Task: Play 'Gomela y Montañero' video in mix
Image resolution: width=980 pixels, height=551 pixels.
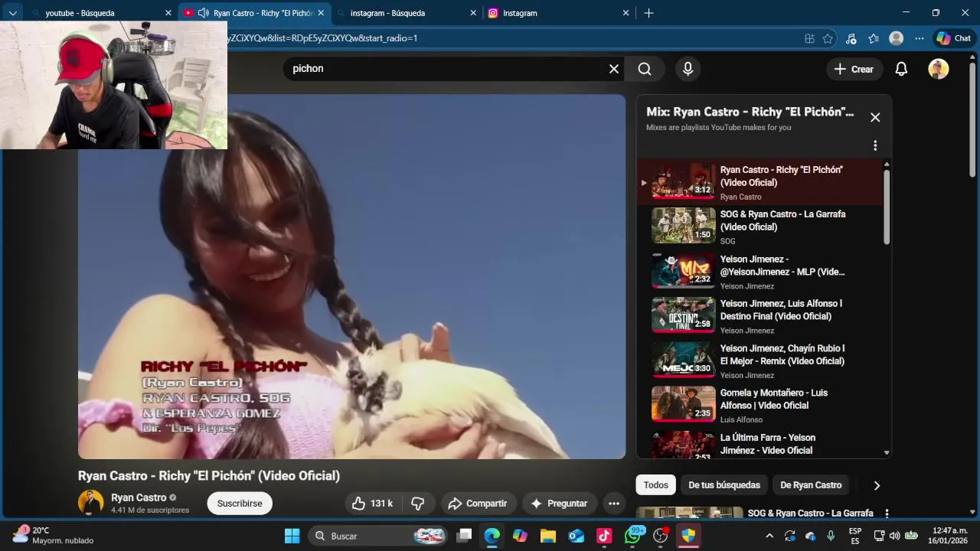Action: (760, 406)
